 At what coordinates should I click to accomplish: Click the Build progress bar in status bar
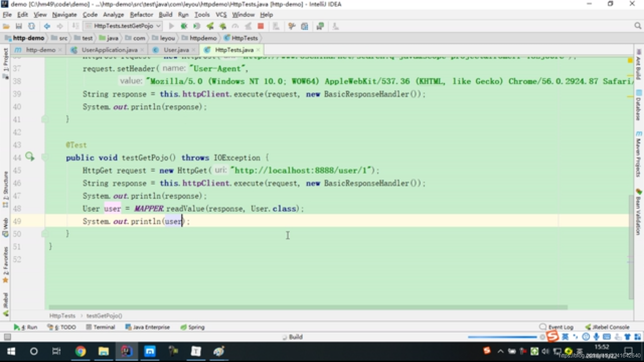(x=502, y=337)
